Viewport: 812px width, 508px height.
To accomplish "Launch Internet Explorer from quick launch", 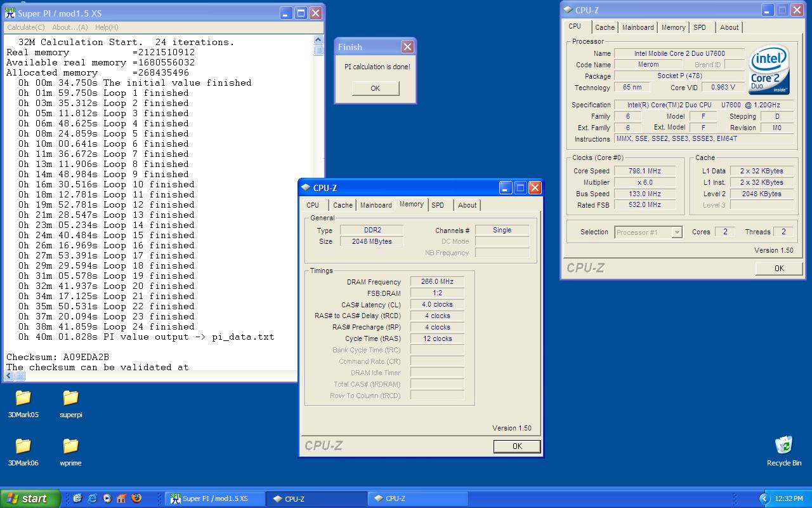I will pyautogui.click(x=92, y=498).
